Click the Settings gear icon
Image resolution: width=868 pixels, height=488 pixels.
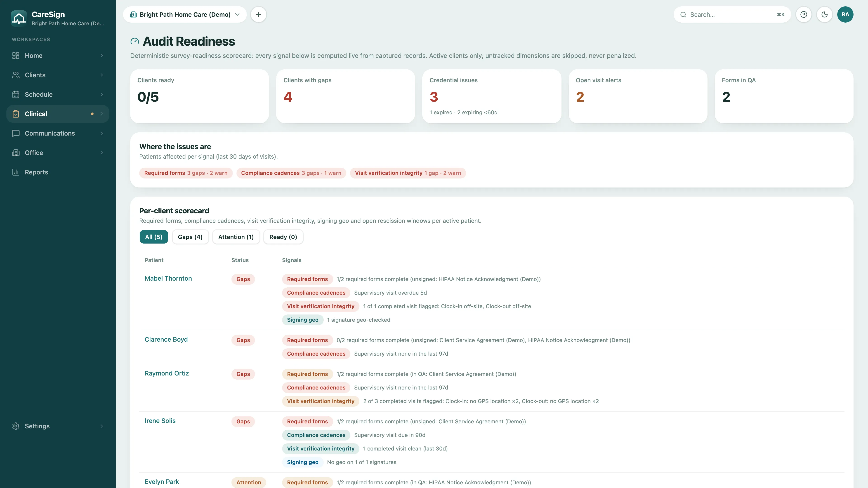pyautogui.click(x=16, y=426)
